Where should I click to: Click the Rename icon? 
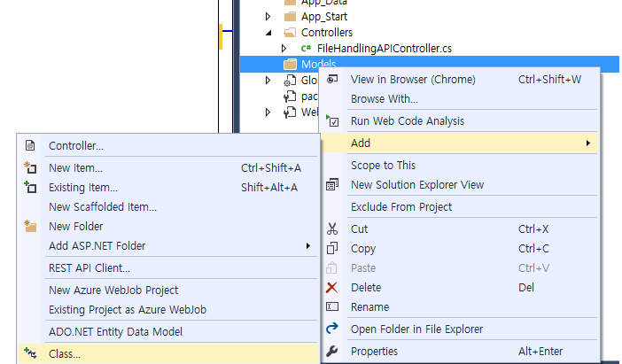tap(332, 306)
